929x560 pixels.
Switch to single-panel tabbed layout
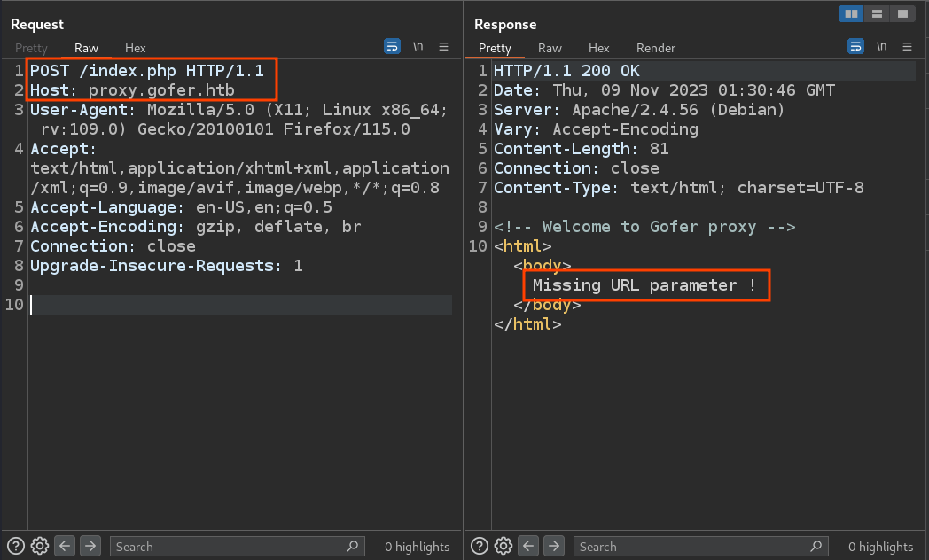click(x=902, y=14)
